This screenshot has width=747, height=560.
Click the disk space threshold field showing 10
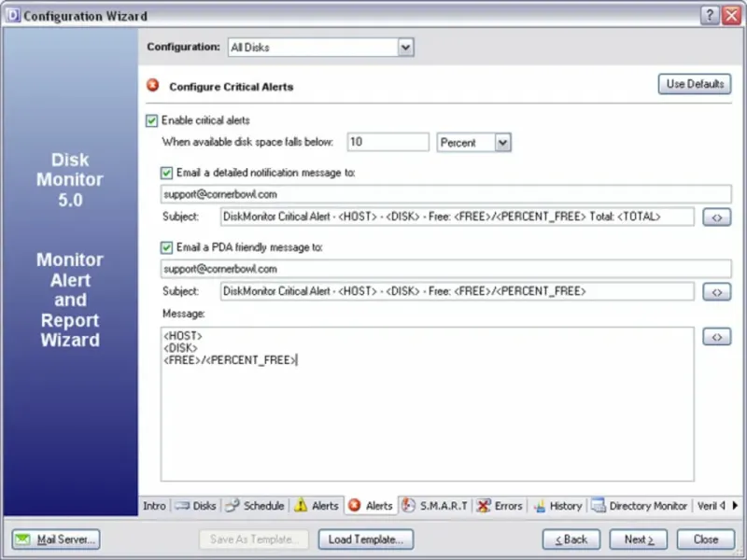point(388,142)
